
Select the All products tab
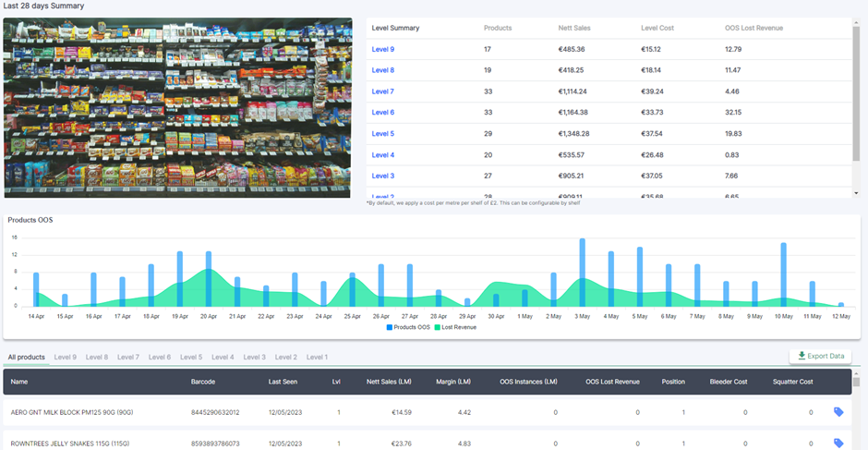click(x=26, y=357)
